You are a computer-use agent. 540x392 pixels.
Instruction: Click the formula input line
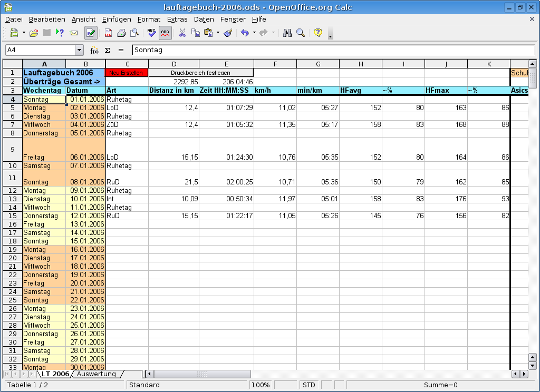pyautogui.click(x=332, y=50)
